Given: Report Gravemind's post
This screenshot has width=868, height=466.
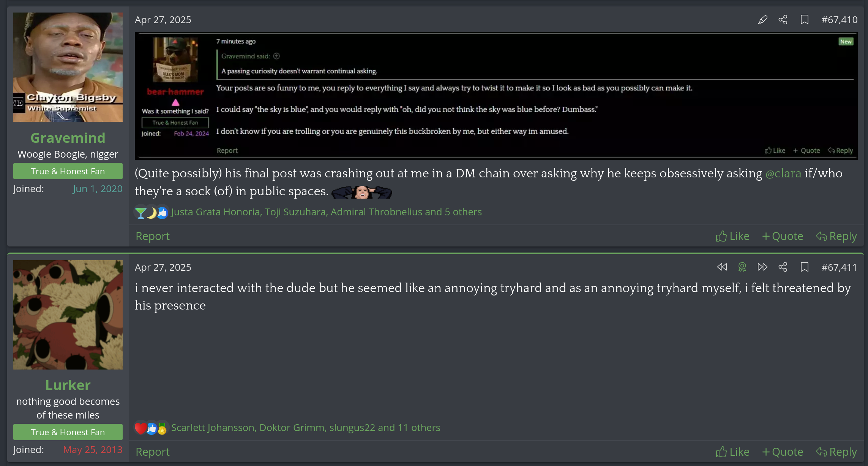Looking at the screenshot, I should point(152,236).
